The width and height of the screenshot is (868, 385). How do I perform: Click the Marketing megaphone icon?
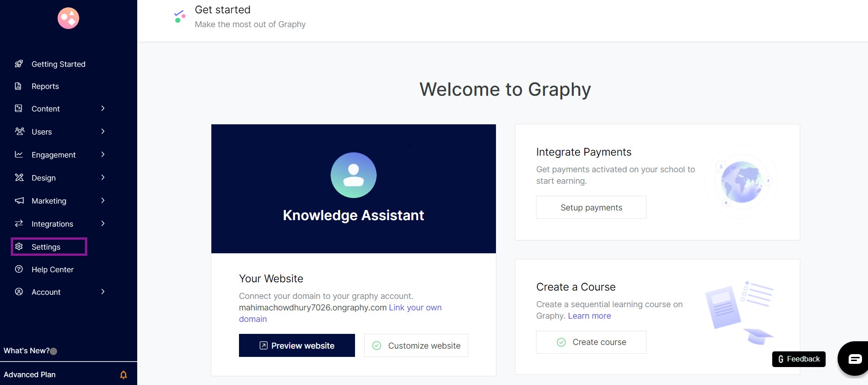pyautogui.click(x=19, y=200)
